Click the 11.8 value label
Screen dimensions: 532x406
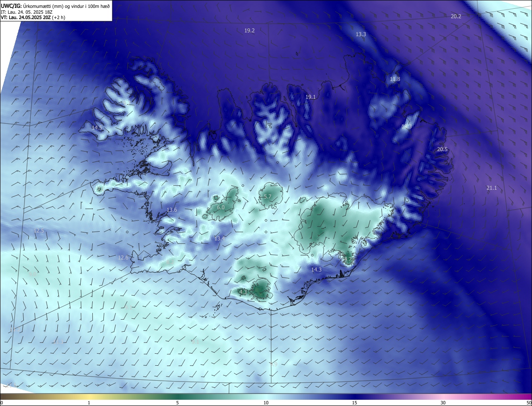point(395,79)
